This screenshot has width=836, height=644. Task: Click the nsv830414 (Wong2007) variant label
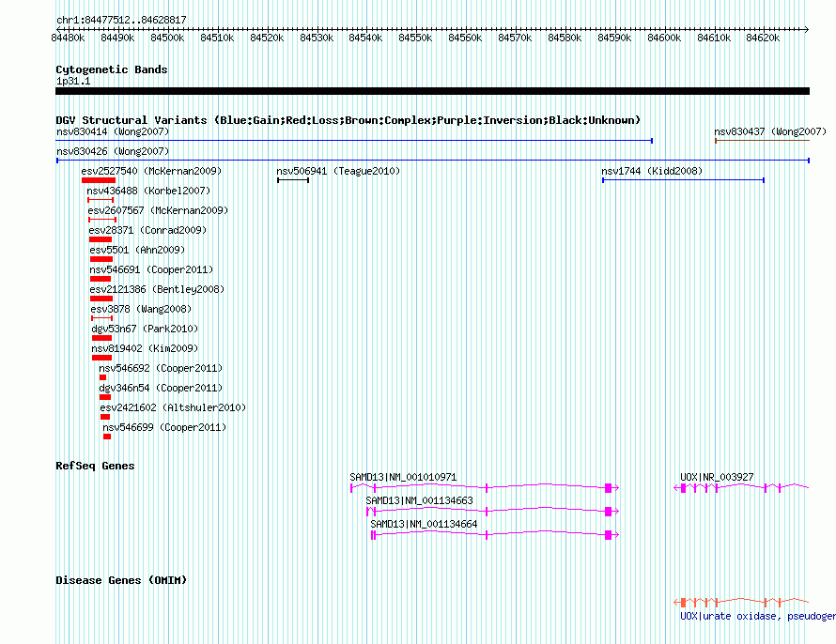[x=113, y=131]
